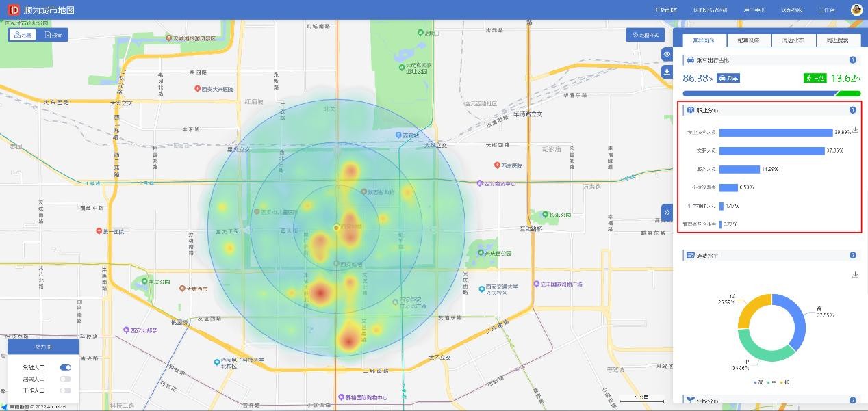Click help icon for 职业分布 section
The width and height of the screenshot is (868, 411).
tap(853, 110)
